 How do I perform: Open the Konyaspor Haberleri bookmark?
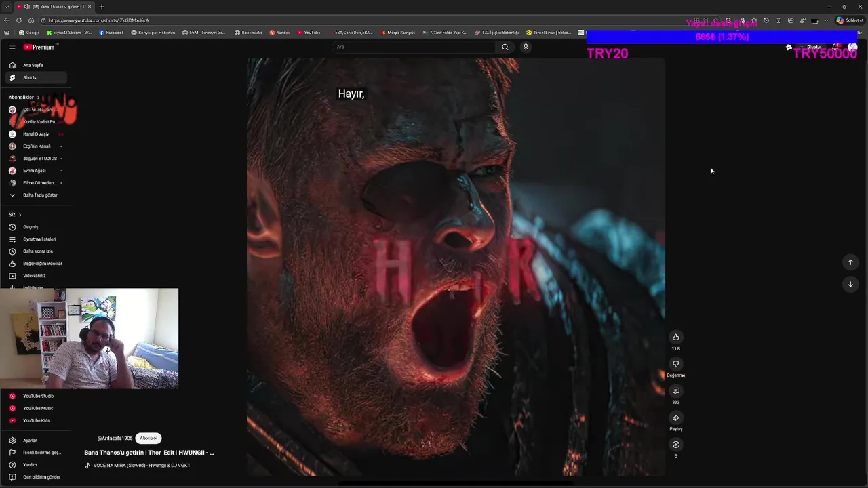click(153, 33)
